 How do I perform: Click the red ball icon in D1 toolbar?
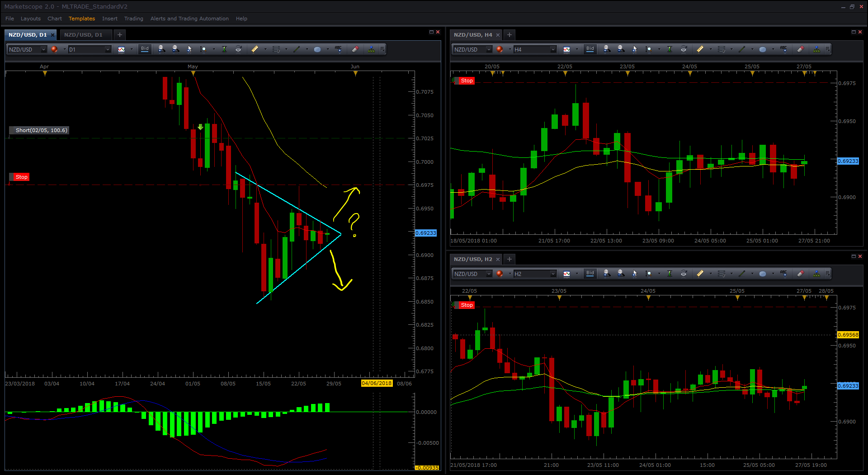54,49
